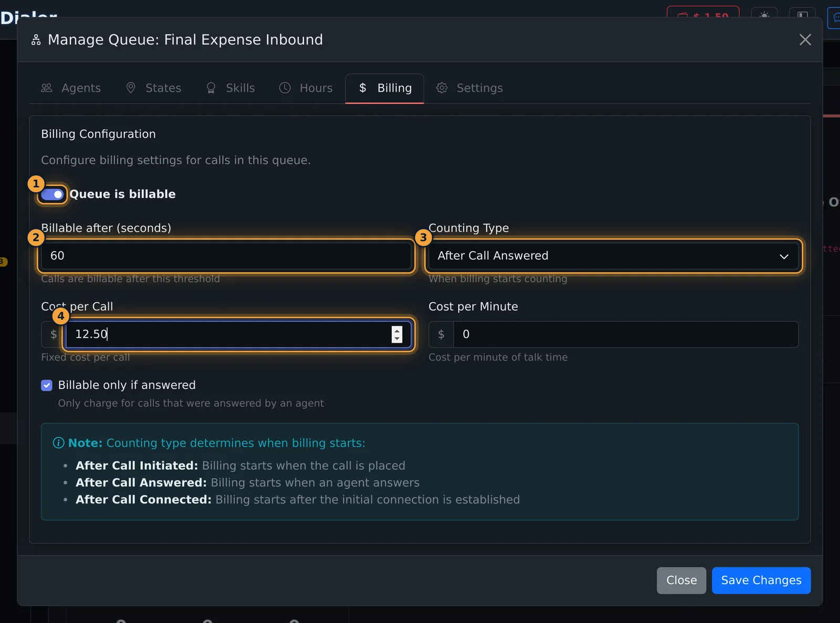840x623 pixels.
Task: Uncheck Billable only if answered
Action: point(47,386)
